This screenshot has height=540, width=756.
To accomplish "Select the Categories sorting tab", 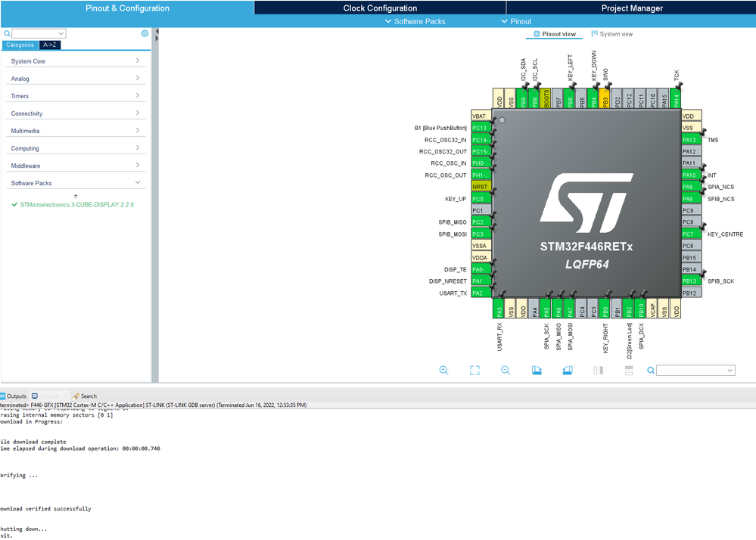I will pos(20,45).
